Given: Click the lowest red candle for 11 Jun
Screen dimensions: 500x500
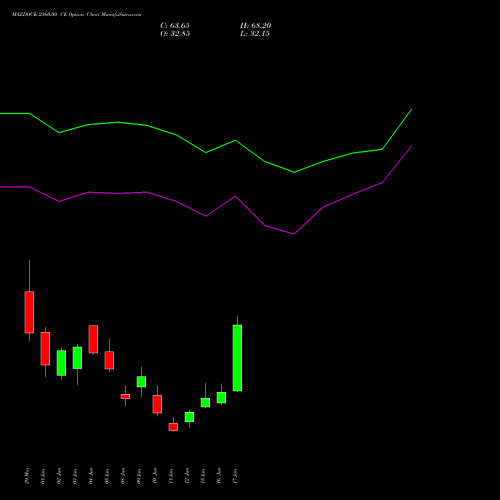Looking at the screenshot, I should pyautogui.click(x=173, y=427).
